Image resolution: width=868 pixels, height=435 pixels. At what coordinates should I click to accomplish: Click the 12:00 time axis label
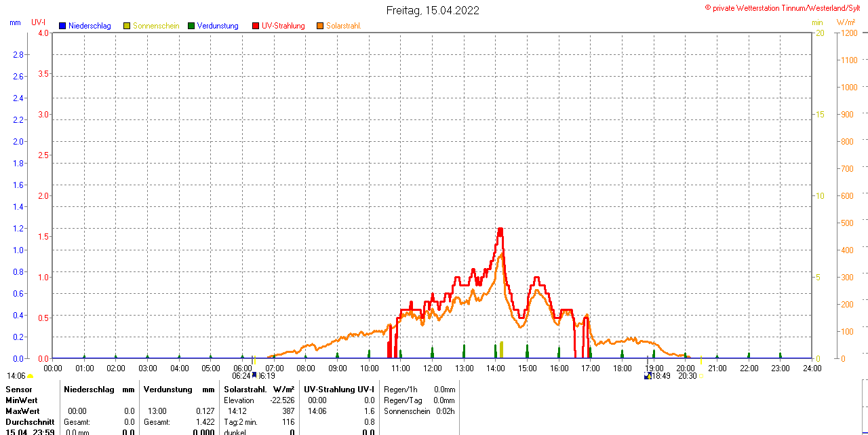coord(433,368)
